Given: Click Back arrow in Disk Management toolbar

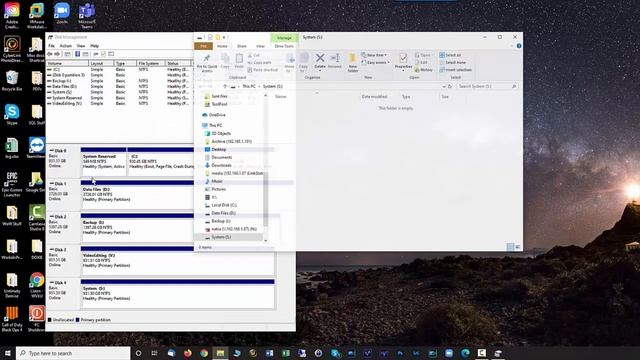Looking at the screenshot, I should pos(50,54).
